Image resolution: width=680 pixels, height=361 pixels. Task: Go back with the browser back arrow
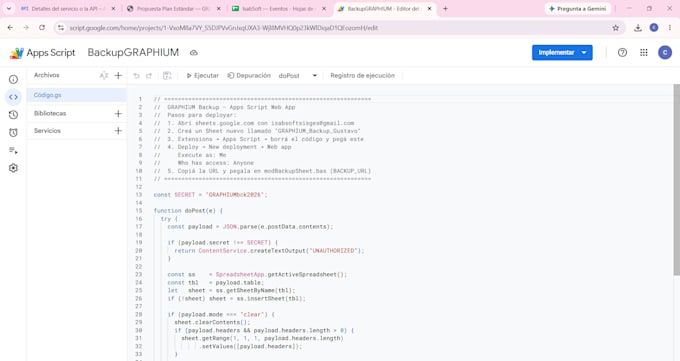[x=10, y=28]
